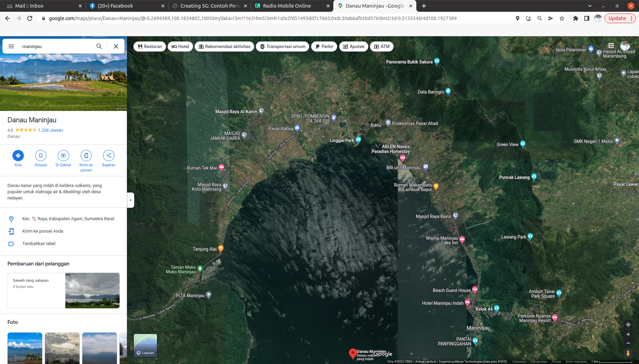Screen dimensions: 639x364
Task: Collapse the side panel arrow
Action: point(130,200)
